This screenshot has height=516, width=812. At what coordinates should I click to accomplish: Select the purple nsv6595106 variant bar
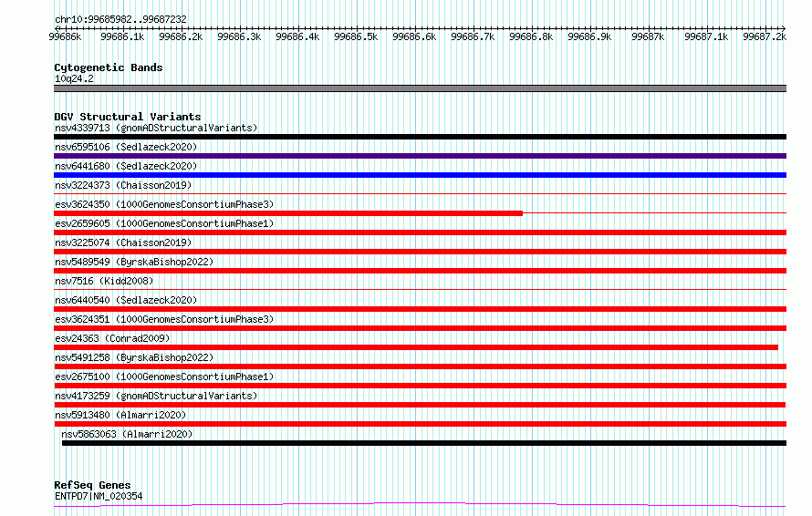(420, 156)
